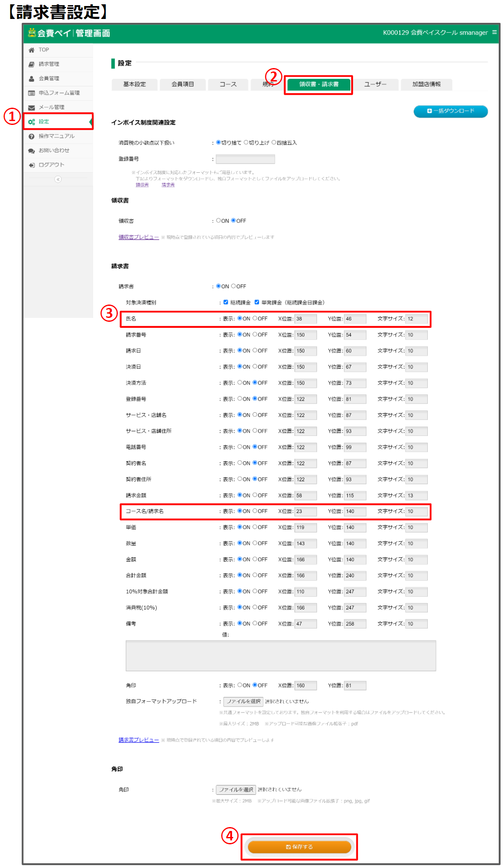Image resolution: width=504 pixels, height=868 pixels.
Task: Open the hamburger menu in header
Action: tap(495, 32)
